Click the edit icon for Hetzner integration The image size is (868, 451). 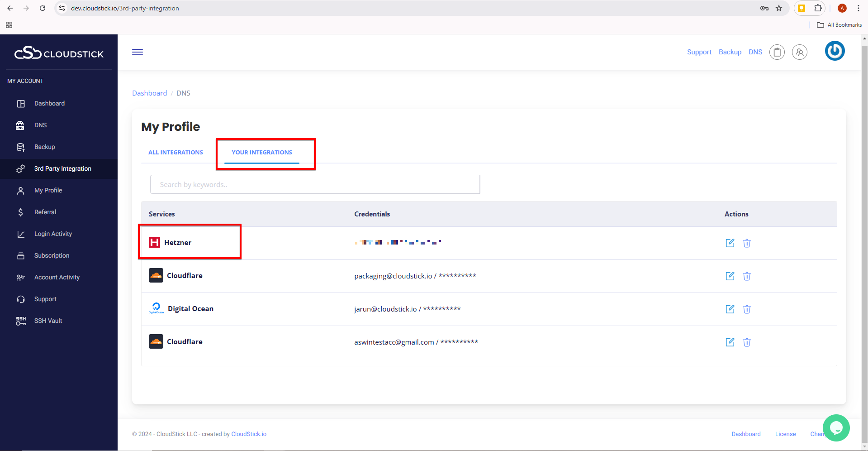(730, 243)
